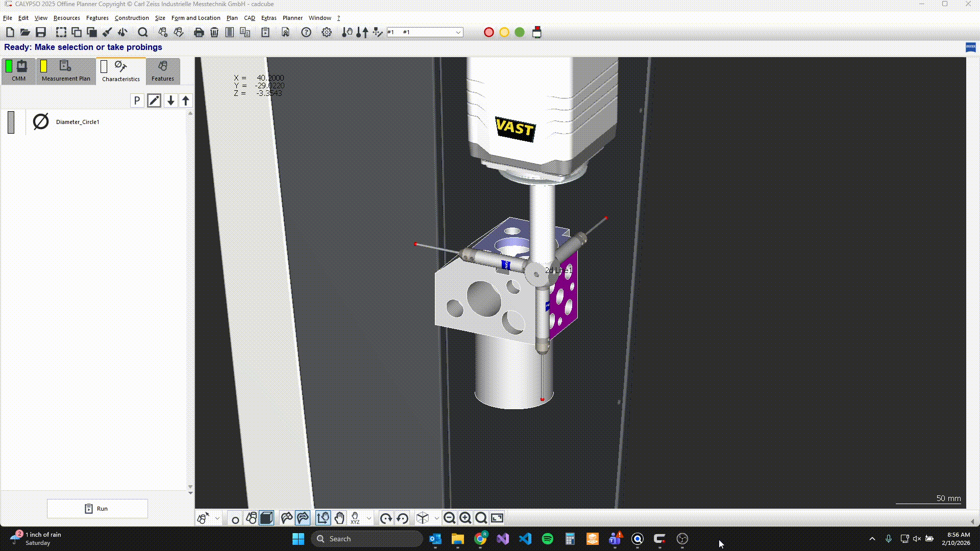The image size is (980, 551).
Task: Click the red traffic light circle
Action: (488, 33)
